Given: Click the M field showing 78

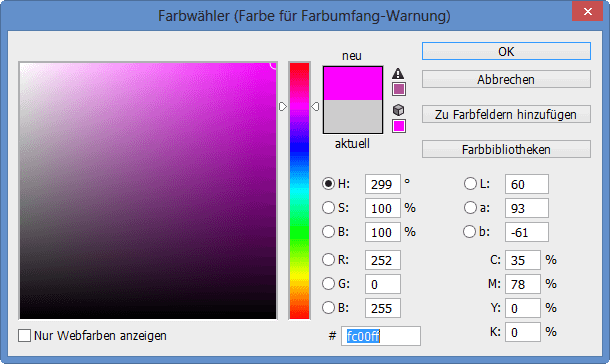Looking at the screenshot, I should [523, 284].
